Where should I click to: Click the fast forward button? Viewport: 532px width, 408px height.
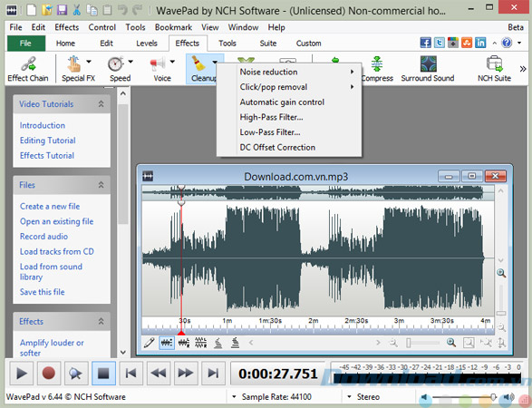pos(186,373)
